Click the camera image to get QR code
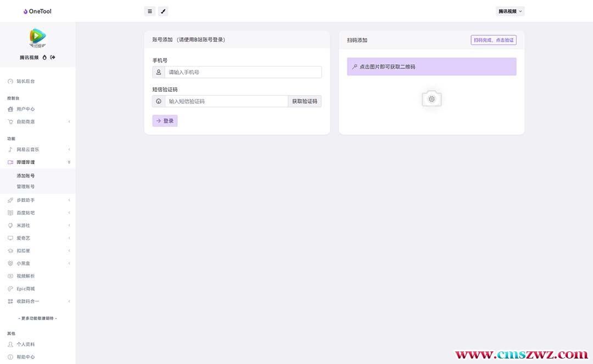 [x=432, y=99]
